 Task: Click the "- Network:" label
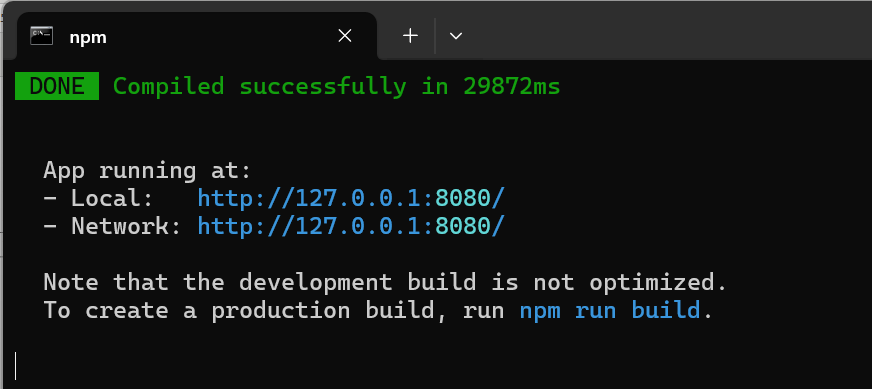pos(112,226)
